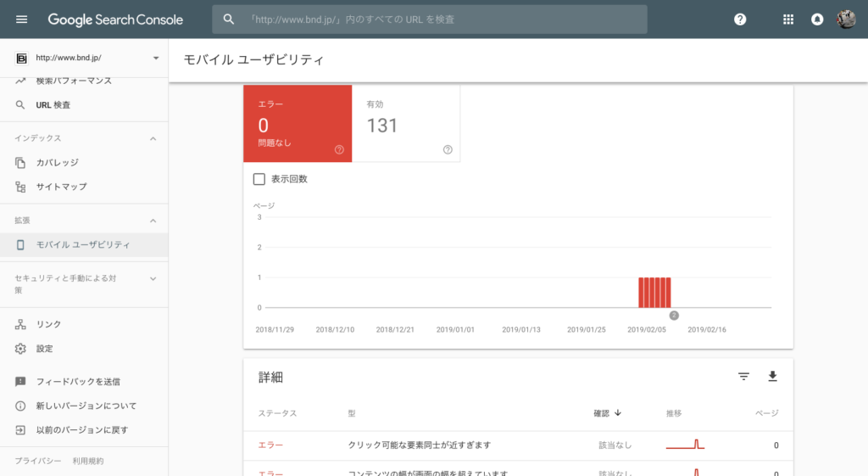Open the Google apps grid
This screenshot has width=868, height=476.
click(788, 20)
